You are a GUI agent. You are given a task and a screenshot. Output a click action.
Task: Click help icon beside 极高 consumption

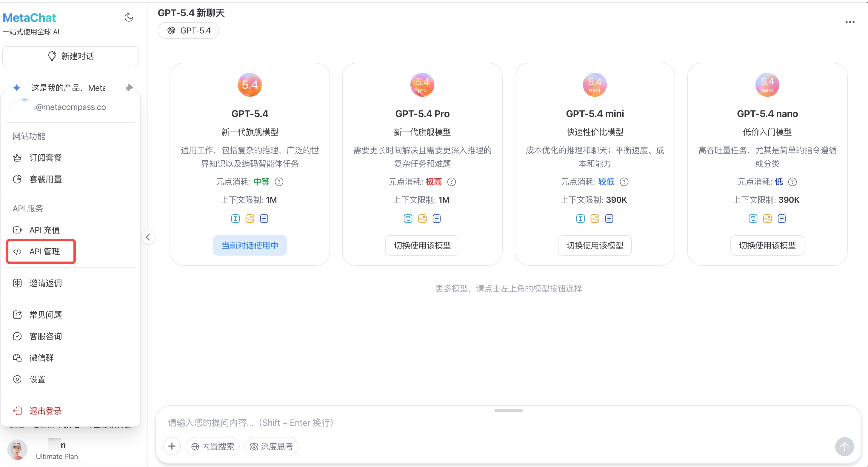(452, 182)
